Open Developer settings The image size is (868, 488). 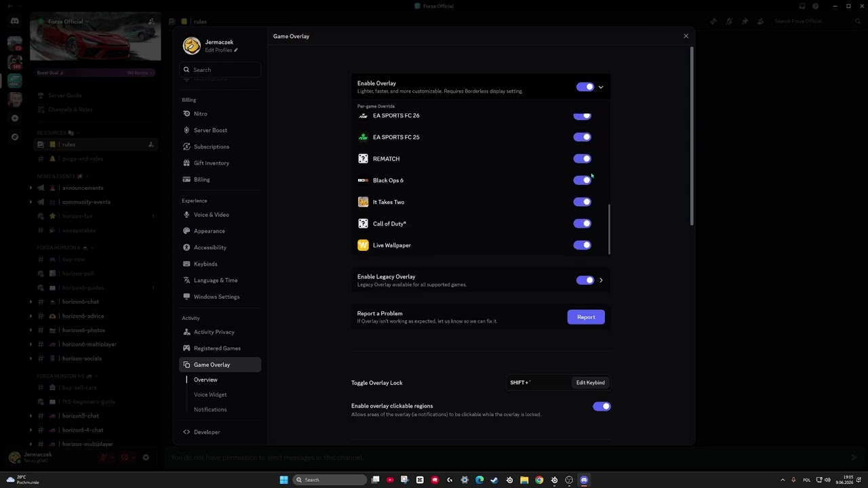tap(220, 432)
